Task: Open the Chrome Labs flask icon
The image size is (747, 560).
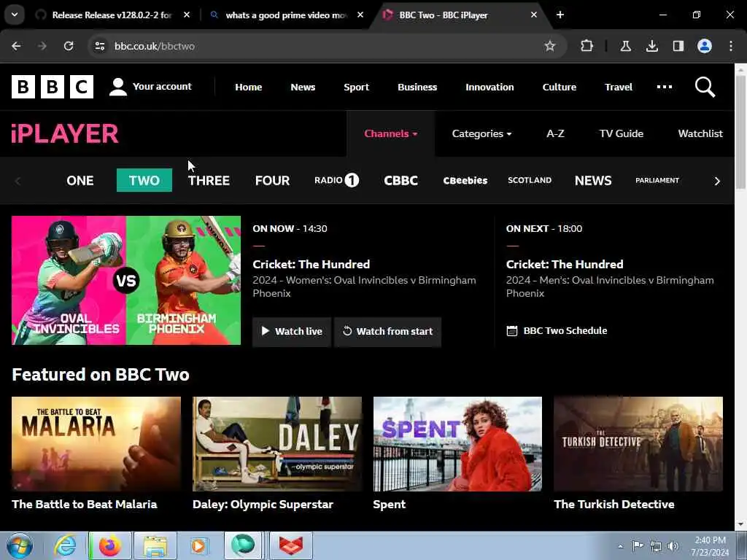Action: pos(625,46)
